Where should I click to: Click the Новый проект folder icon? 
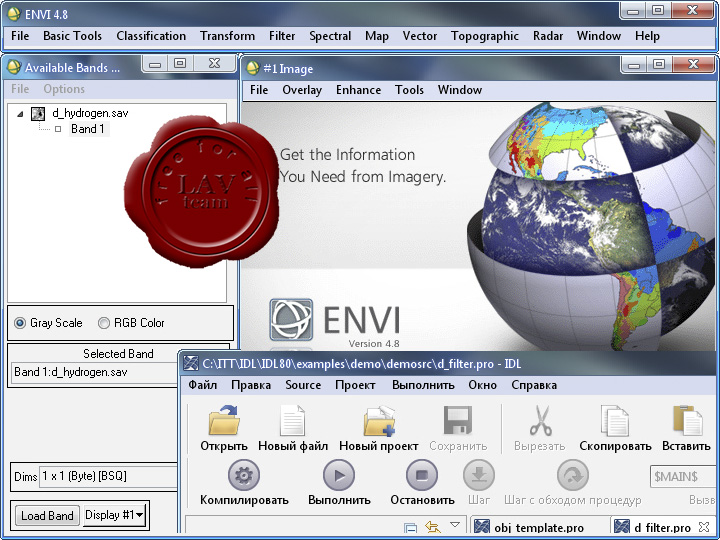[379, 420]
